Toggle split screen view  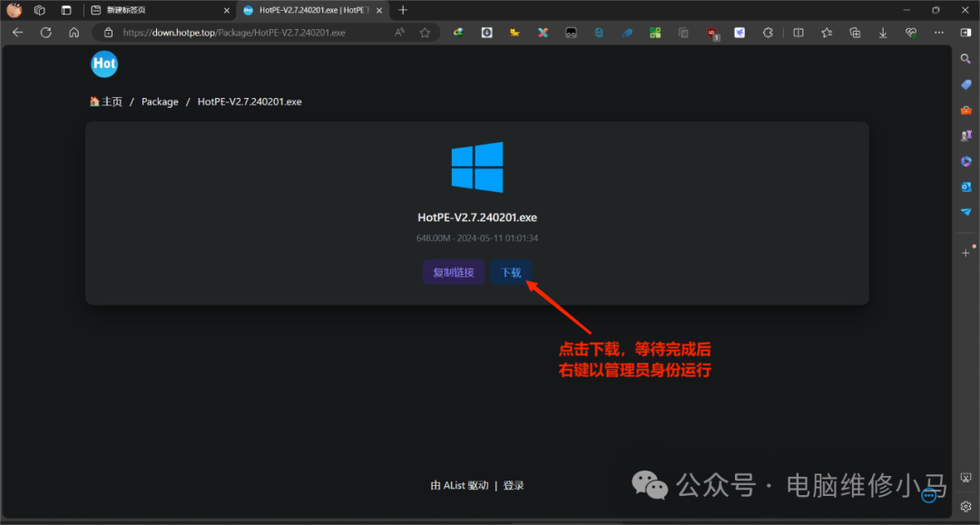tap(799, 33)
